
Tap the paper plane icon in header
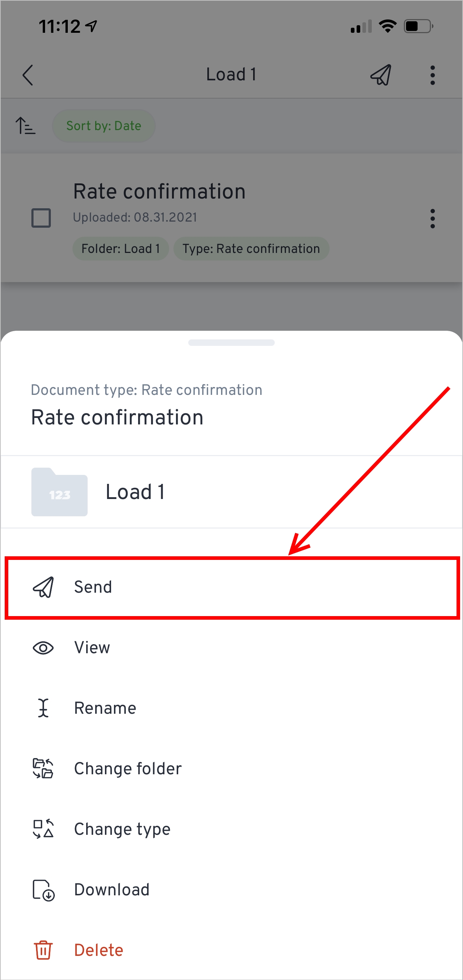pos(381,75)
